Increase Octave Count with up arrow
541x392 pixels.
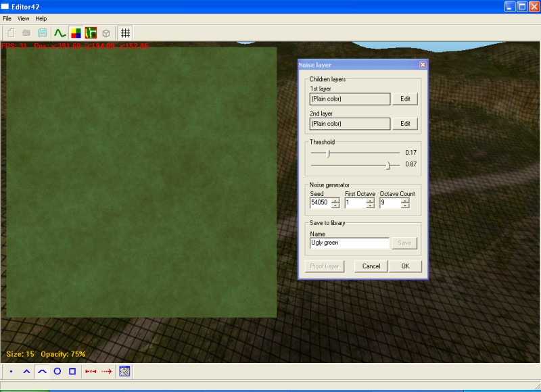tap(406, 200)
